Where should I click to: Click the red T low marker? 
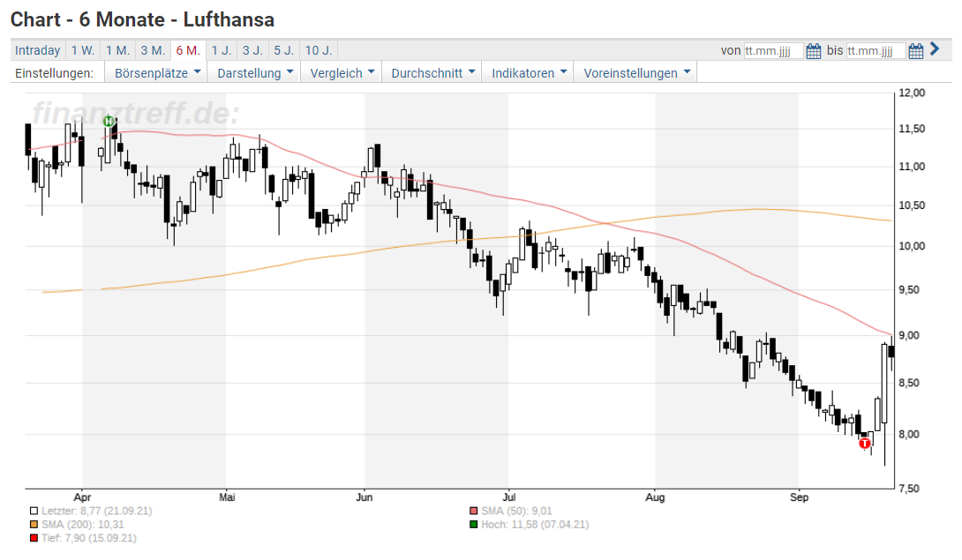tap(865, 443)
